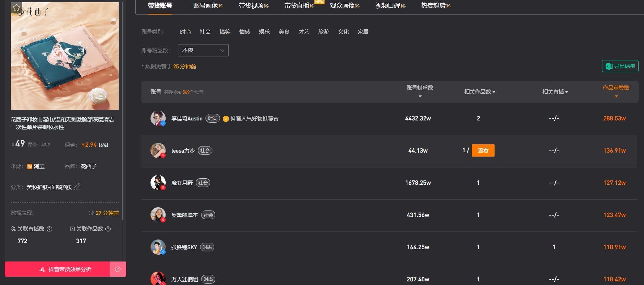The height and width of the screenshot is (285, 644).
Task: Filter account category by 社会
Action: tap(205, 32)
